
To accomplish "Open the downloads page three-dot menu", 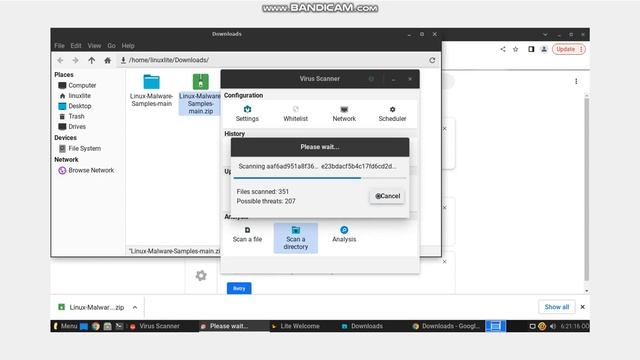I will point(576,81).
